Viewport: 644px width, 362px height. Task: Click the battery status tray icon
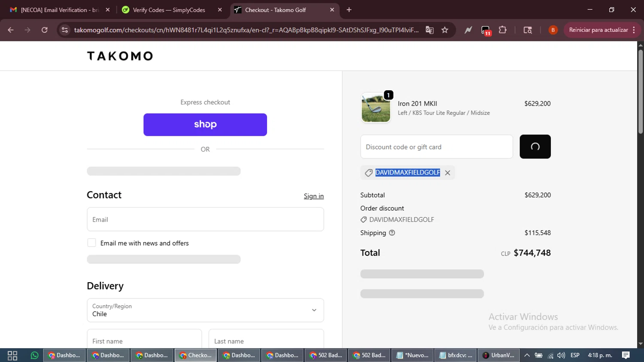tap(538, 356)
